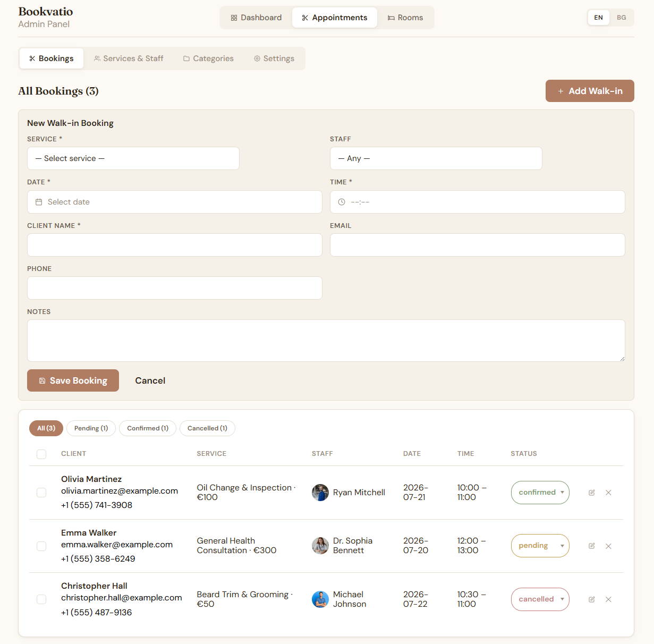Select the Bookings sub-tab

pos(52,58)
